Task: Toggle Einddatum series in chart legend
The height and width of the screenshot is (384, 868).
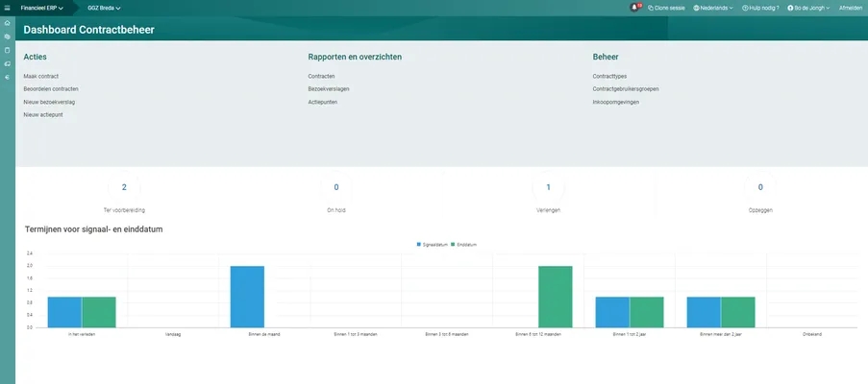Action: 463,245
